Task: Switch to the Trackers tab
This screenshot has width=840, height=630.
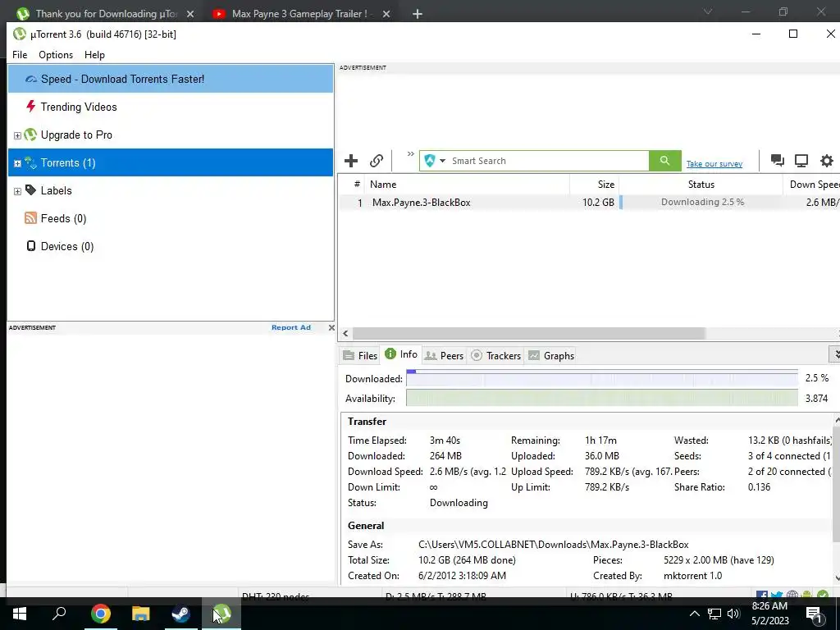Action: tap(496, 356)
